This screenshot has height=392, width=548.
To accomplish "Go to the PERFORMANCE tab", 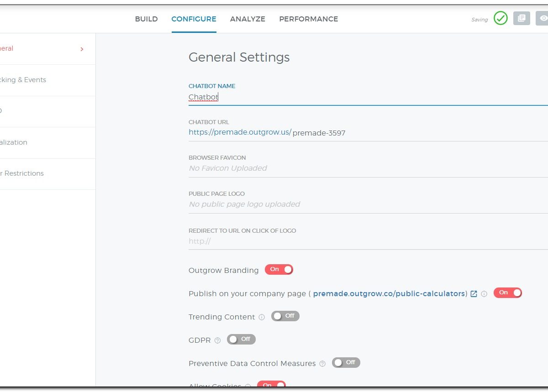I will (x=309, y=19).
